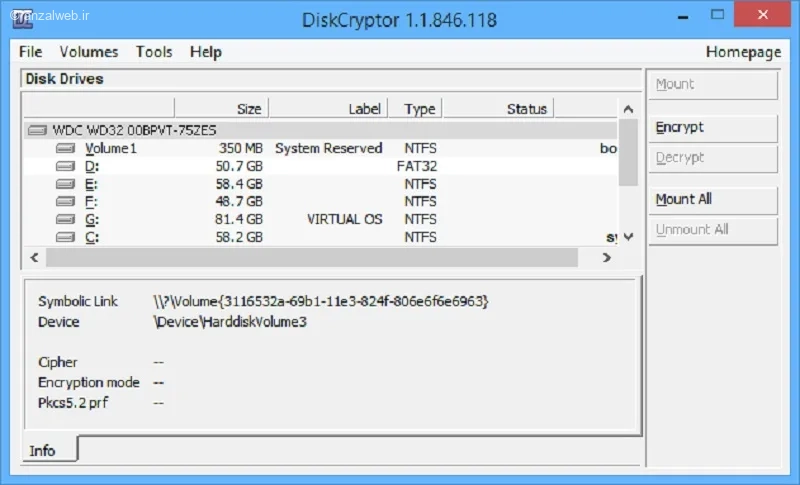Click the horizontal scrollbar thumb

click(312, 258)
